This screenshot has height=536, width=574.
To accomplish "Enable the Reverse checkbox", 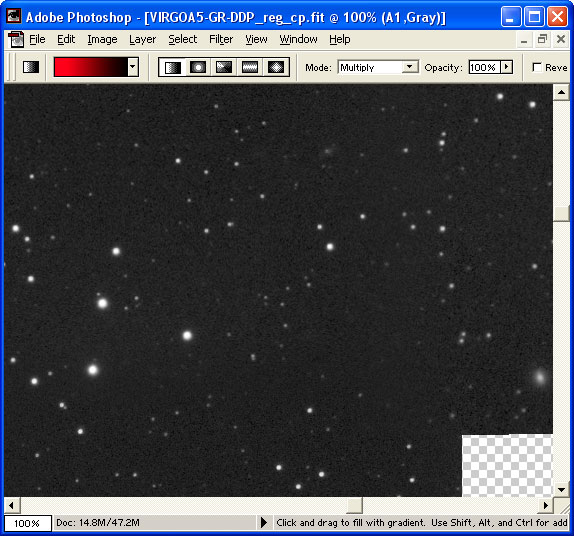I will click(x=537, y=67).
